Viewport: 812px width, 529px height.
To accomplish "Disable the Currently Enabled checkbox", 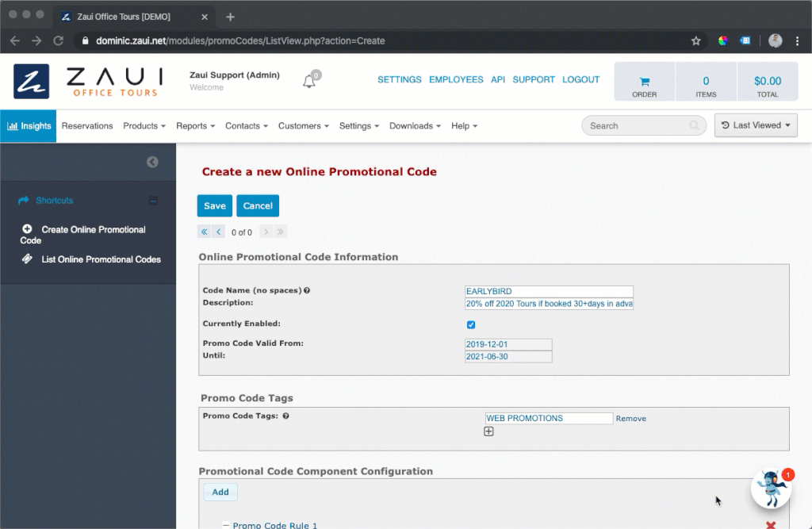I will (471, 324).
